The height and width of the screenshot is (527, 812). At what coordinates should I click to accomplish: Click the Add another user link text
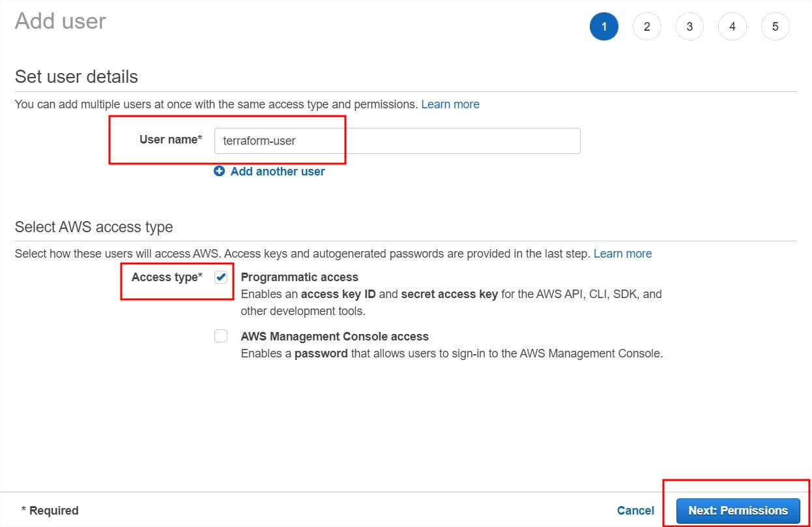278,172
